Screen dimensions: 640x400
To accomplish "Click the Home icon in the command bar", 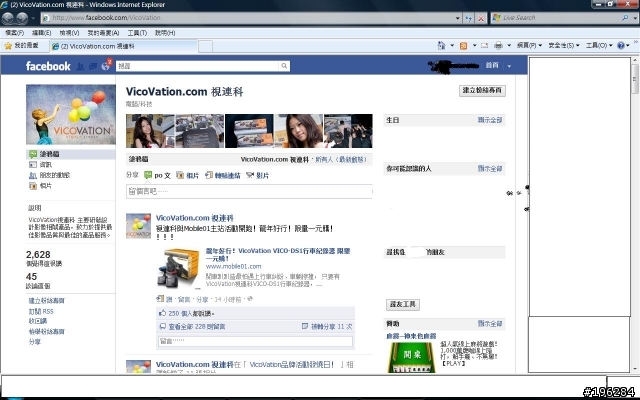I will 441,45.
